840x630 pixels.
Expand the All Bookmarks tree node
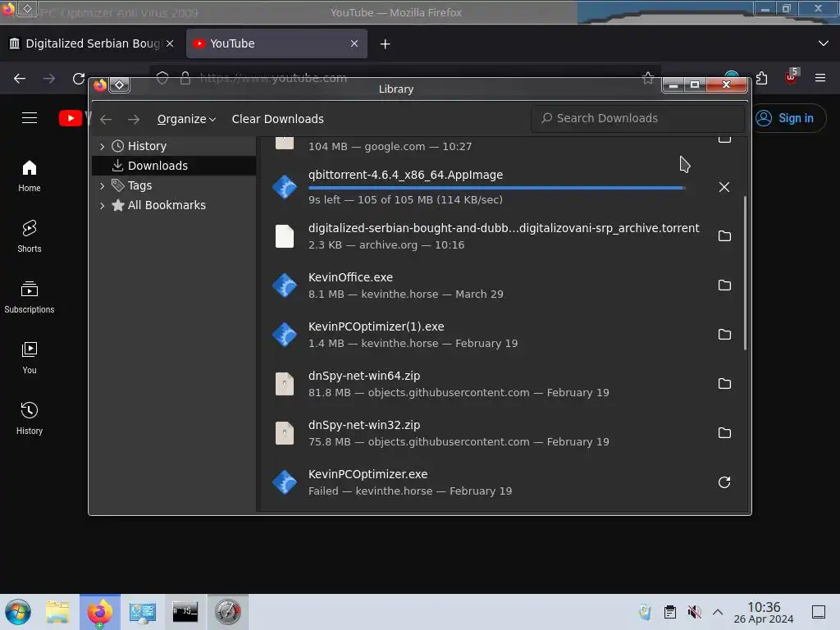click(102, 205)
